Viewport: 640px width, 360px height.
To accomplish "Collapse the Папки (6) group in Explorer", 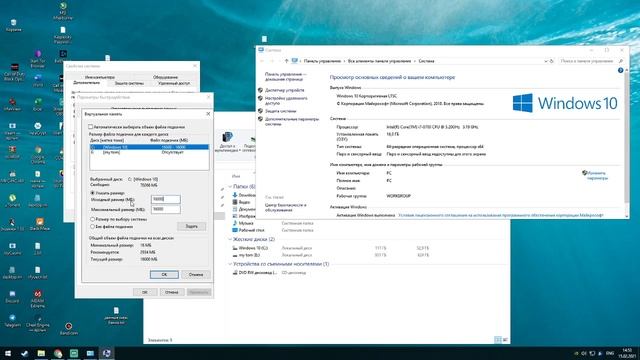I will 230,187.
